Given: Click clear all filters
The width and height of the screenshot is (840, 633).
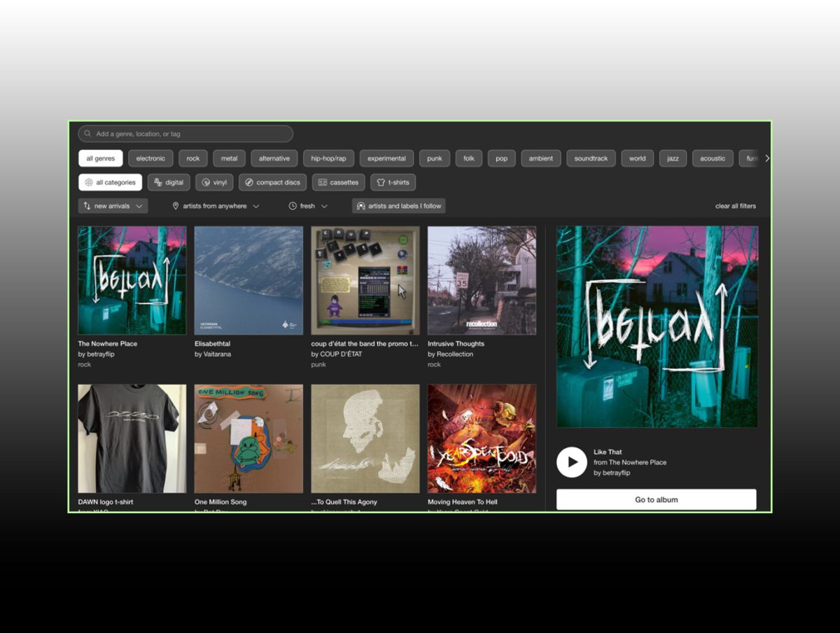Looking at the screenshot, I should pos(736,206).
